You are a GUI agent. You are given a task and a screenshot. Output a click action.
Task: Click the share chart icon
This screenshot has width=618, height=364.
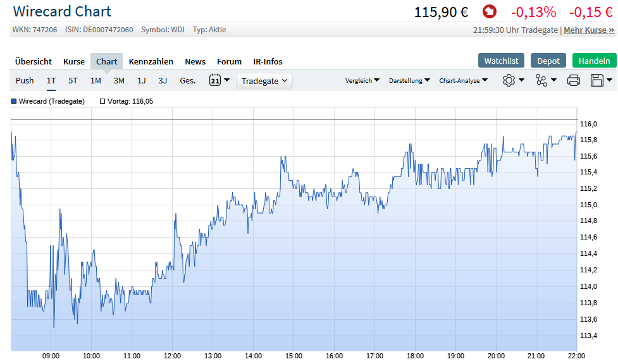[x=541, y=80]
